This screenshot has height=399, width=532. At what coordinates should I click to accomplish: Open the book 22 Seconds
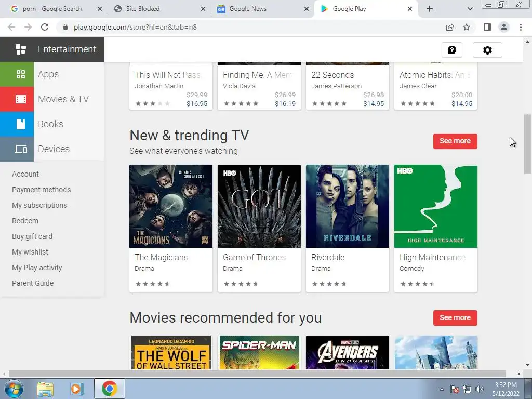click(x=348, y=86)
